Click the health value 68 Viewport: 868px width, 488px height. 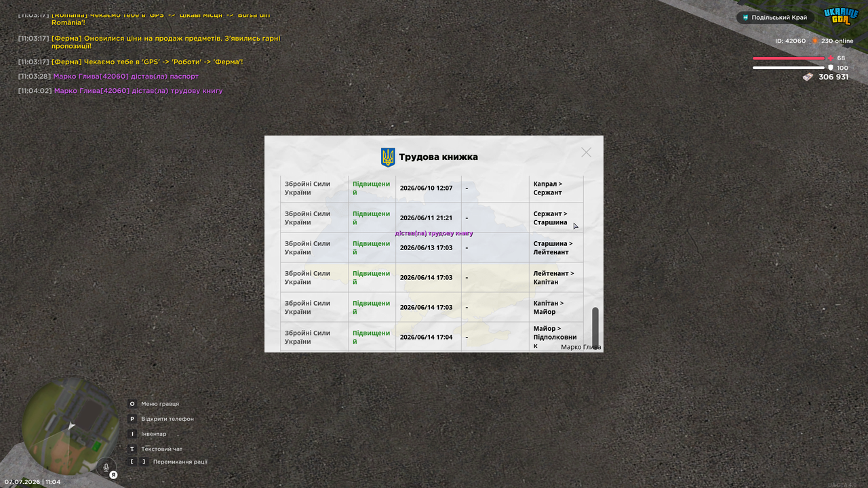[841, 58]
